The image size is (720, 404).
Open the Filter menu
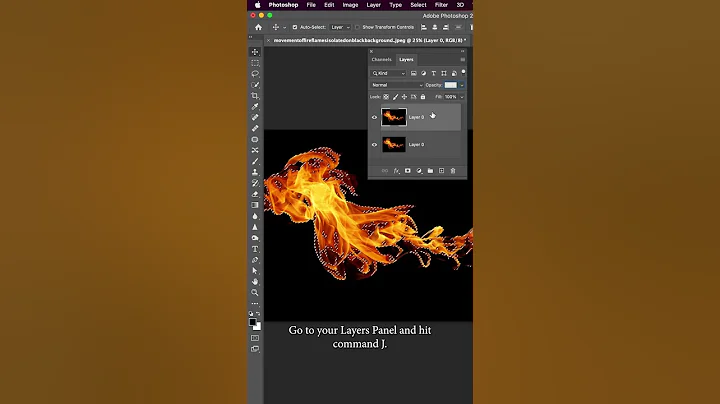(x=441, y=5)
